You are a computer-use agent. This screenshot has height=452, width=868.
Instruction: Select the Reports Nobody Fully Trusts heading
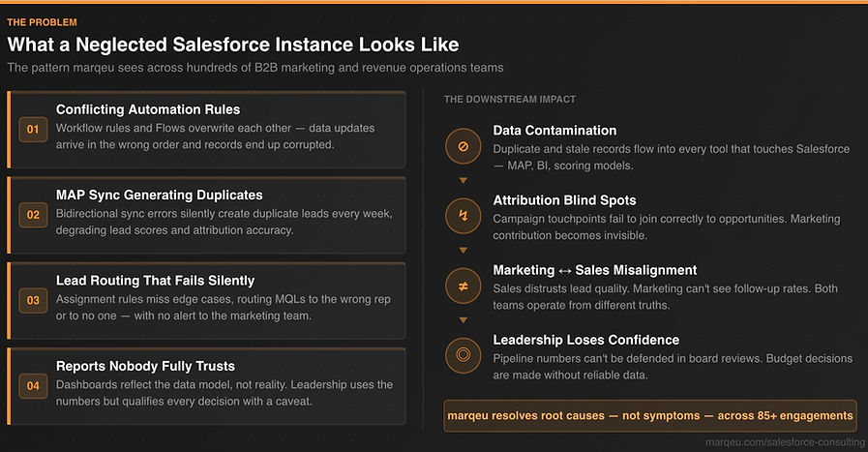click(145, 366)
